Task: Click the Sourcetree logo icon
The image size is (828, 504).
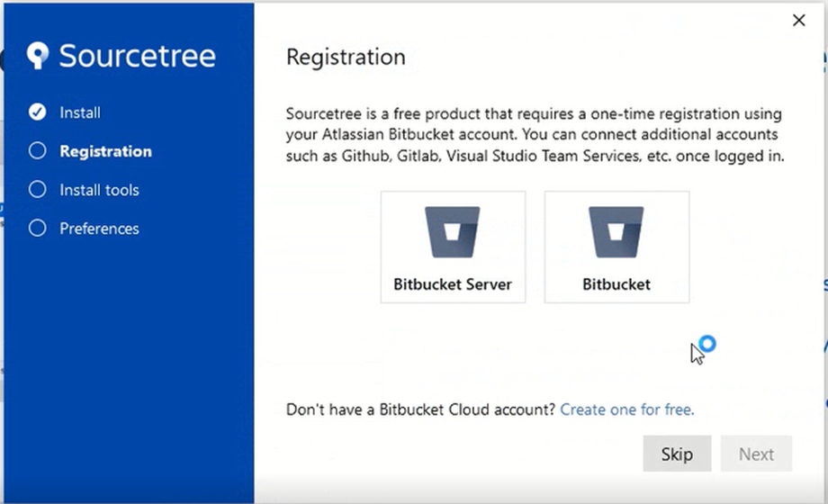Action: pyautogui.click(x=37, y=56)
